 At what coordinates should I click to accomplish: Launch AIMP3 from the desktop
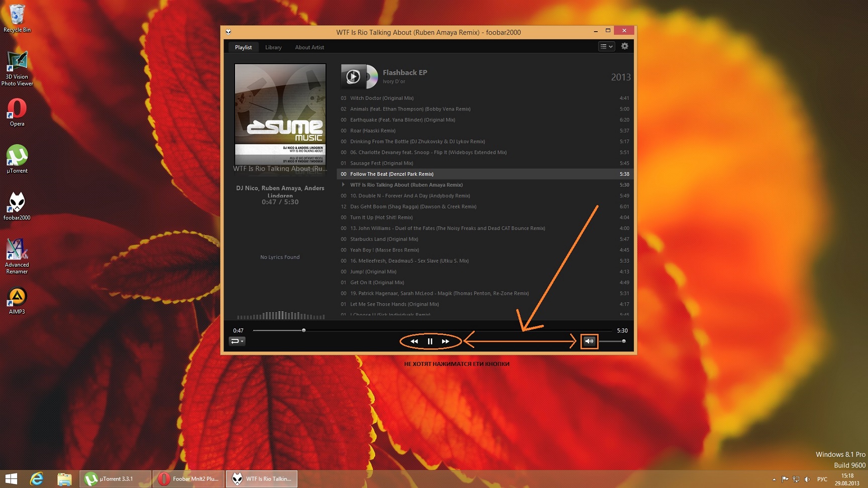(x=17, y=301)
